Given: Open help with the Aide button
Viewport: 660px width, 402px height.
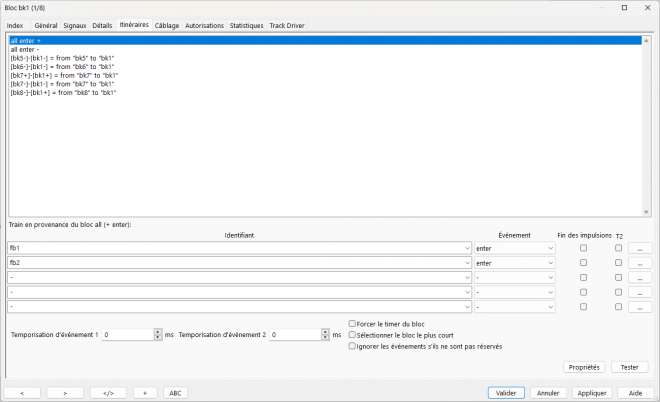Looking at the screenshot, I should 635,393.
